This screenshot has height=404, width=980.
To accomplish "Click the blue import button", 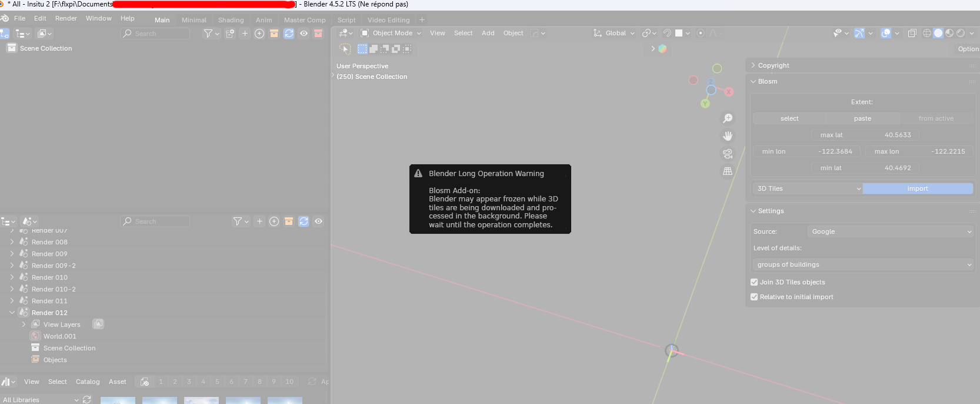I will (x=918, y=188).
